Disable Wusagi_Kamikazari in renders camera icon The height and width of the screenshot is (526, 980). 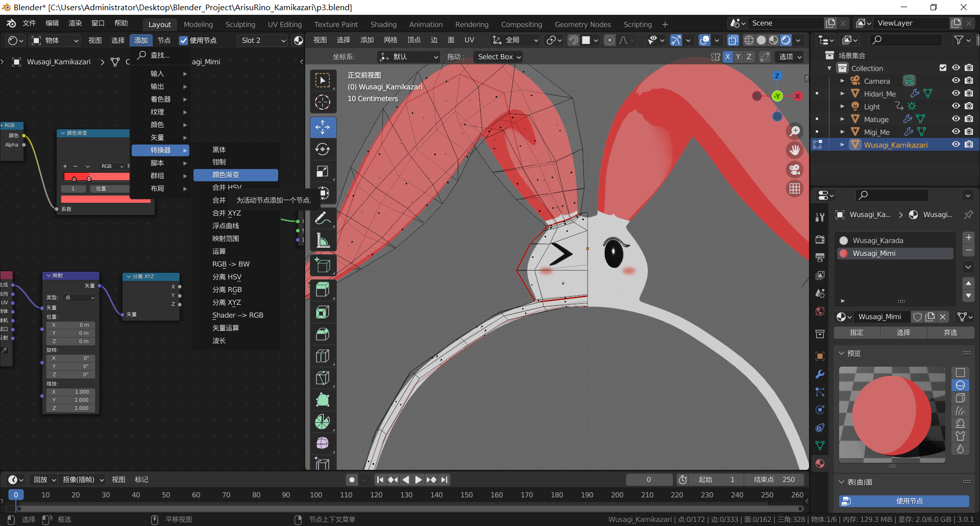[969, 145]
